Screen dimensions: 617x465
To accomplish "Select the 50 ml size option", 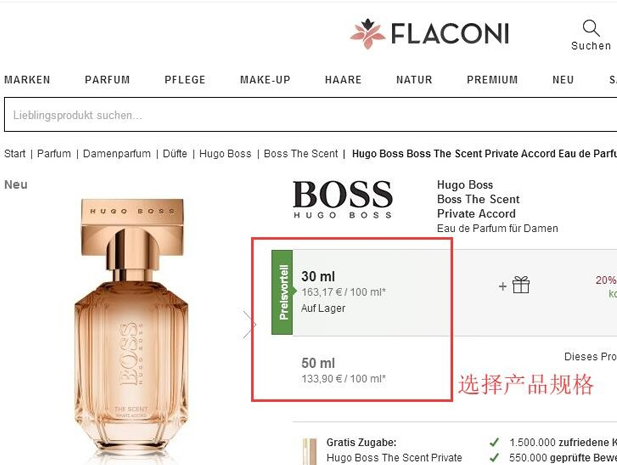I will point(372,370).
